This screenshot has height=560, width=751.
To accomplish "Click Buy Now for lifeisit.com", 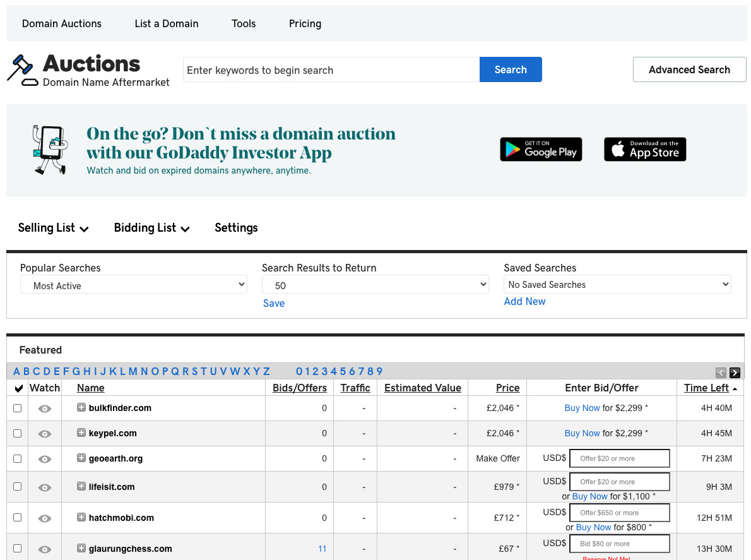I will click(x=589, y=496).
